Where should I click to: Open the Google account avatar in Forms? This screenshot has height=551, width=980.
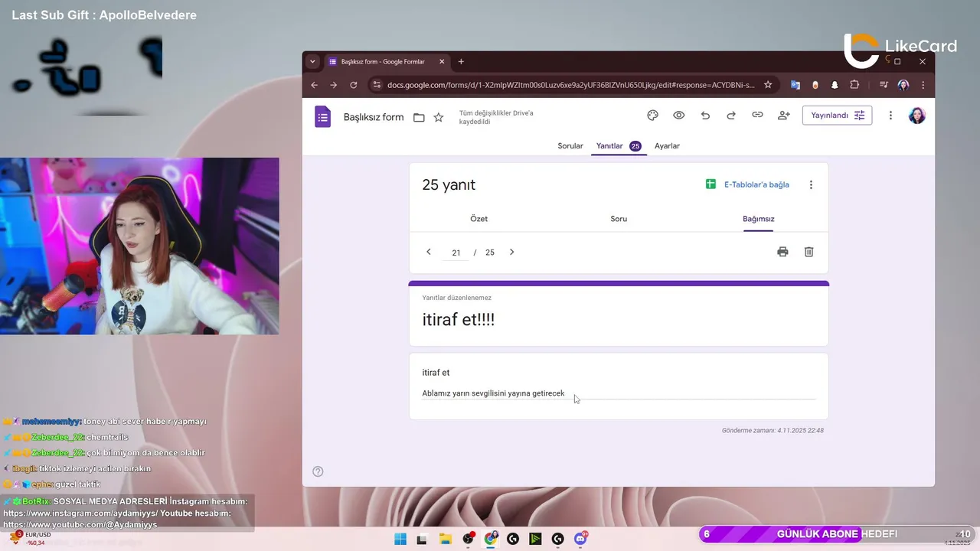point(917,116)
